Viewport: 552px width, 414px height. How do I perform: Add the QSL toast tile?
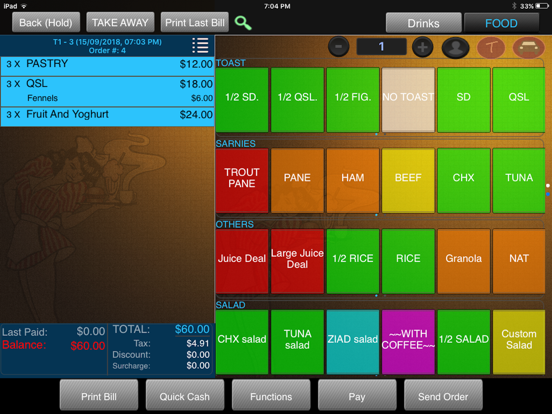[x=519, y=100]
